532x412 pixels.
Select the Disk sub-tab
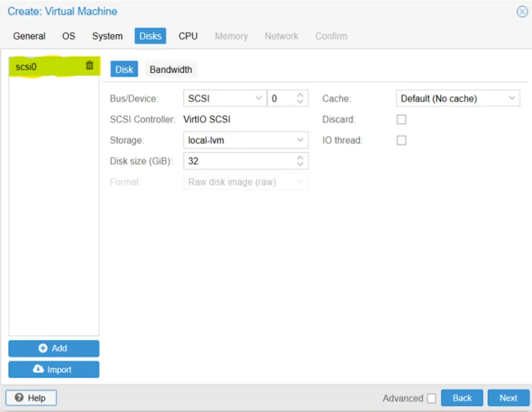[124, 70]
